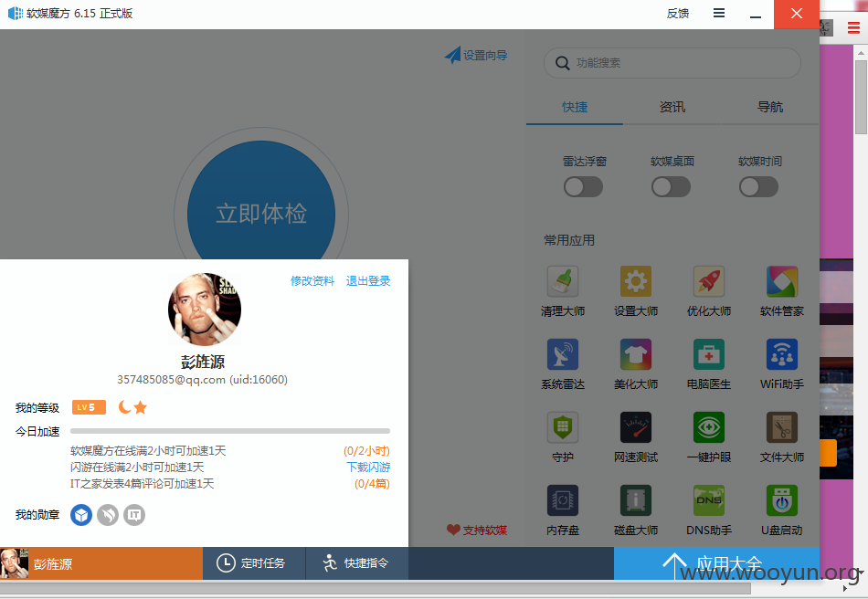868x599 pixels.
Task: Click the (0/2小时) online time counter
Action: 366,451
